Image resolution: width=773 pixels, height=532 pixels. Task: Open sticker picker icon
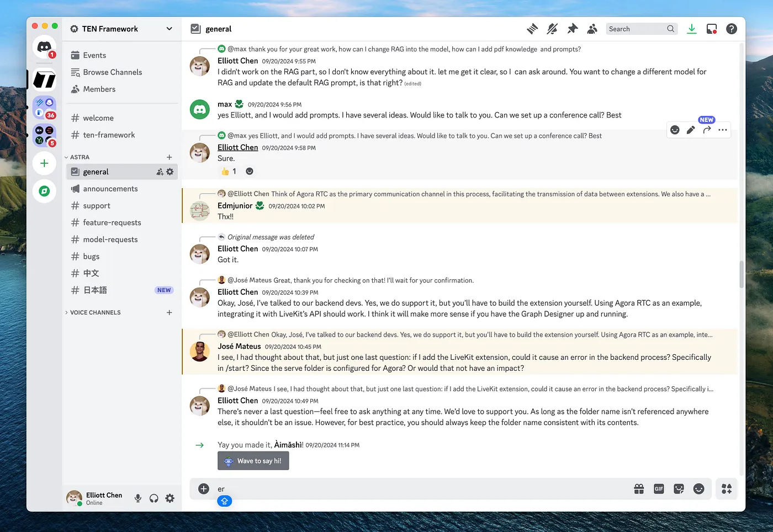click(x=679, y=489)
